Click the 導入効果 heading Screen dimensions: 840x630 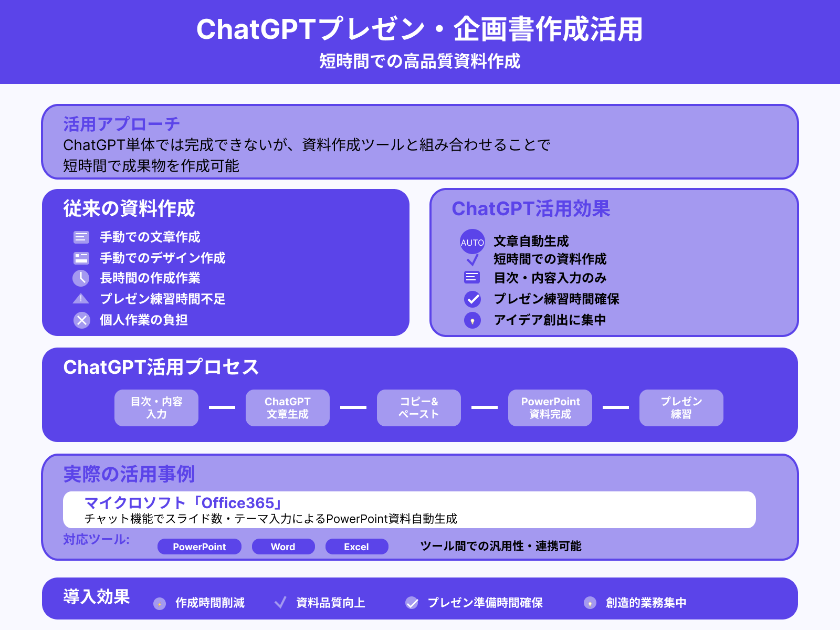coord(97,597)
